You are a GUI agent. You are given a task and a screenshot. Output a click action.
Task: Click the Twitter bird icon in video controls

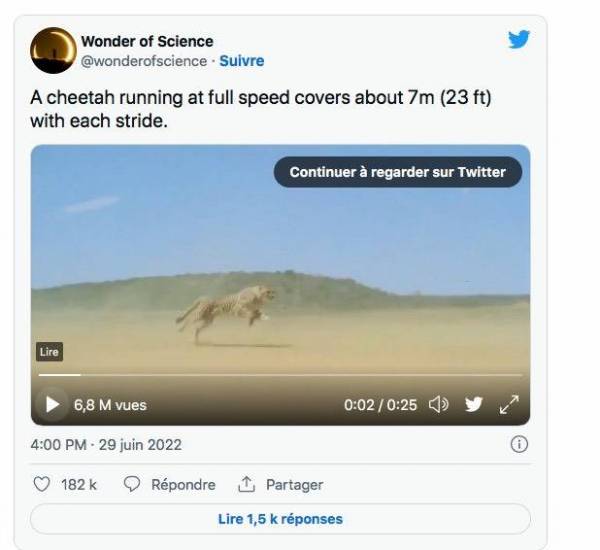click(473, 405)
